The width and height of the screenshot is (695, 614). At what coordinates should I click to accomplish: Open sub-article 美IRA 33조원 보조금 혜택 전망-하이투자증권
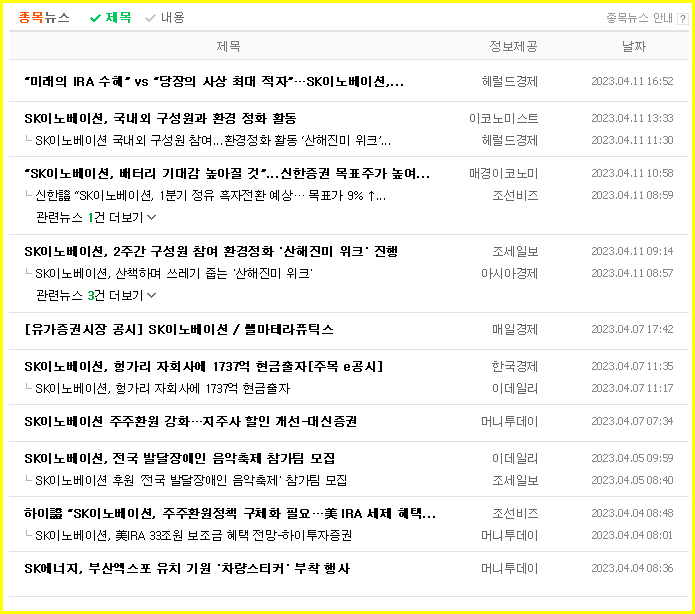click(x=193, y=536)
